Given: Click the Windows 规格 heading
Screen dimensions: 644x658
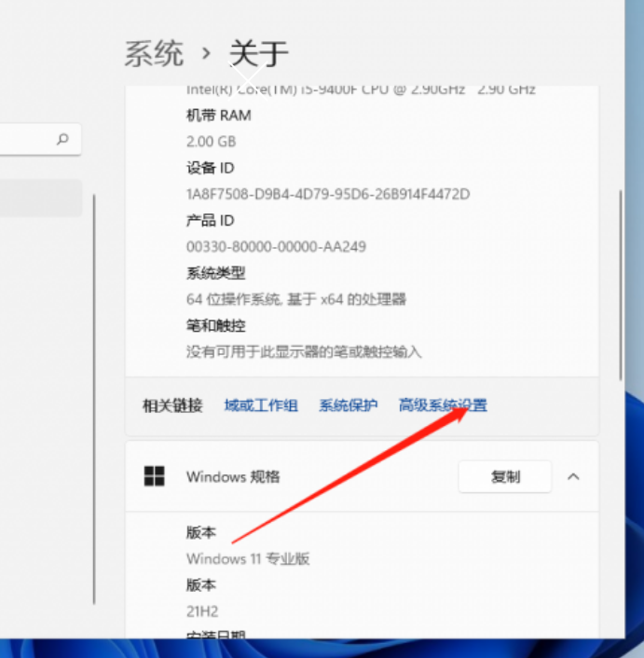Looking at the screenshot, I should [233, 476].
